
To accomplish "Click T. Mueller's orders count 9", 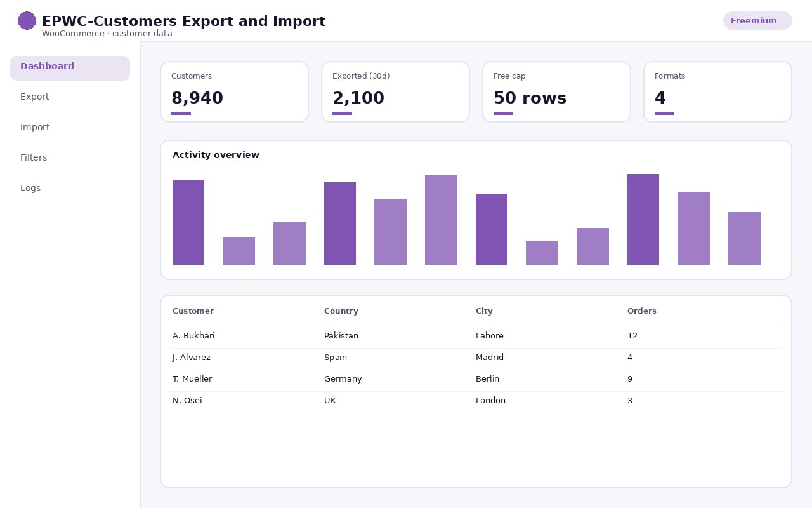I will 630,379.
